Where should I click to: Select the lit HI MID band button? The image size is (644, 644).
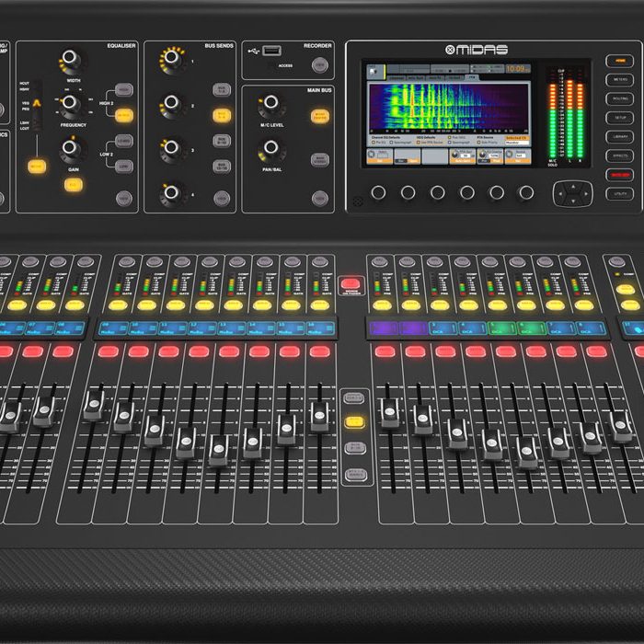pyautogui.click(x=123, y=115)
